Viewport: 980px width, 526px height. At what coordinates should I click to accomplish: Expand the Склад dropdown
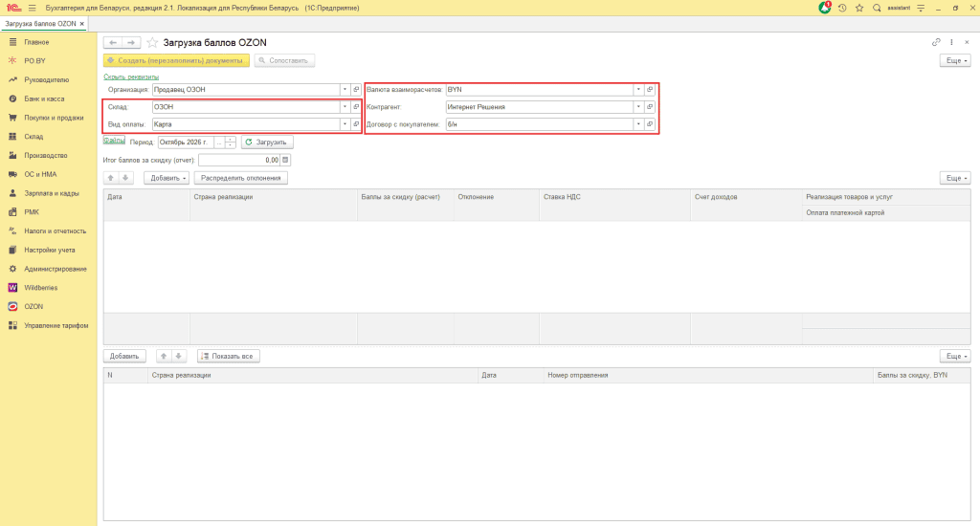(x=345, y=107)
